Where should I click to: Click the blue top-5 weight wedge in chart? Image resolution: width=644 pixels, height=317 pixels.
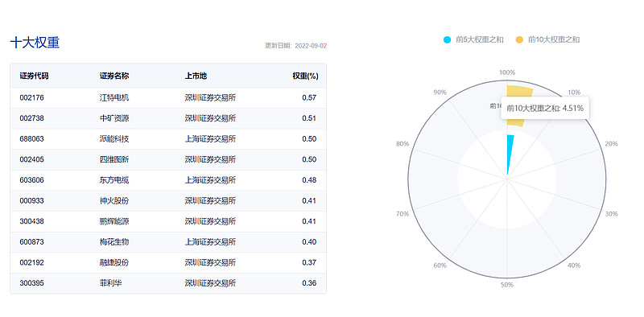click(510, 154)
